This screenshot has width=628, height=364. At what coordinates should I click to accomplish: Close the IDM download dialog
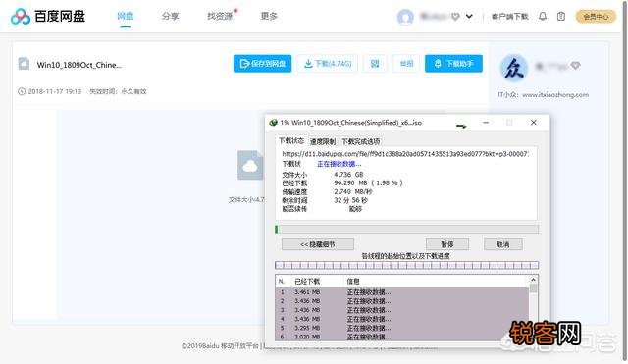(x=533, y=122)
